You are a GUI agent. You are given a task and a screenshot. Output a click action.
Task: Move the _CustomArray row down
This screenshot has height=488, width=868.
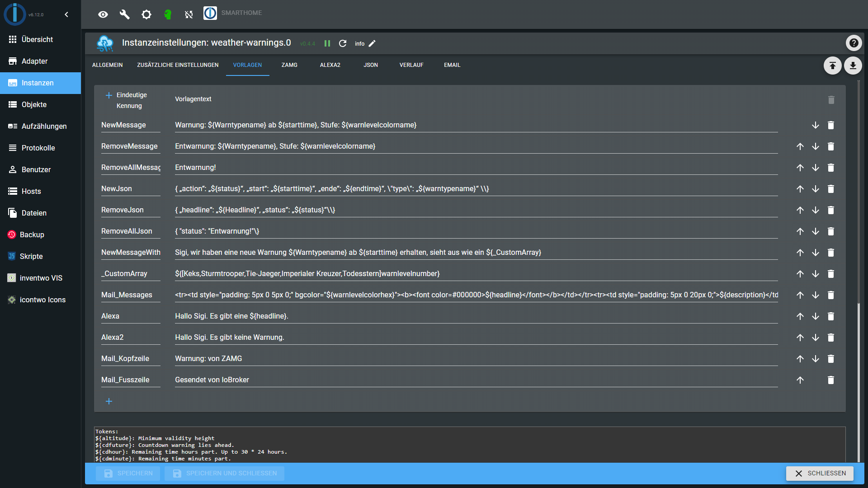(x=816, y=274)
